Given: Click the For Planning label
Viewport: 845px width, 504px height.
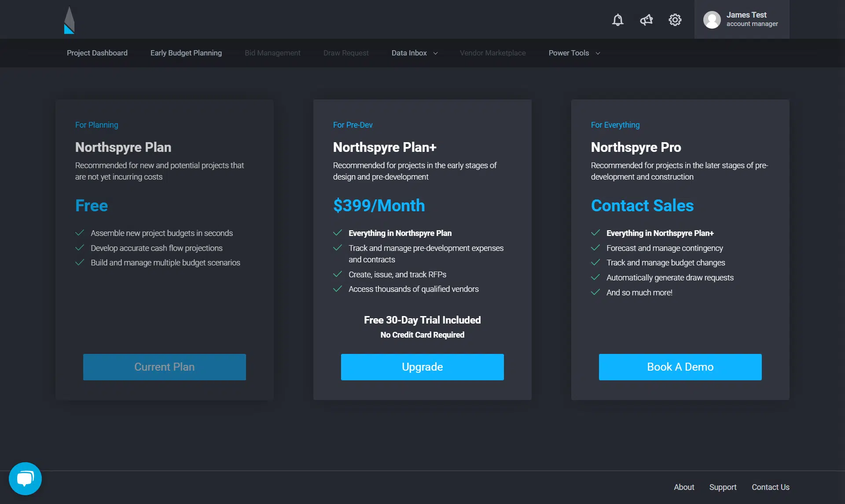Looking at the screenshot, I should coord(97,125).
